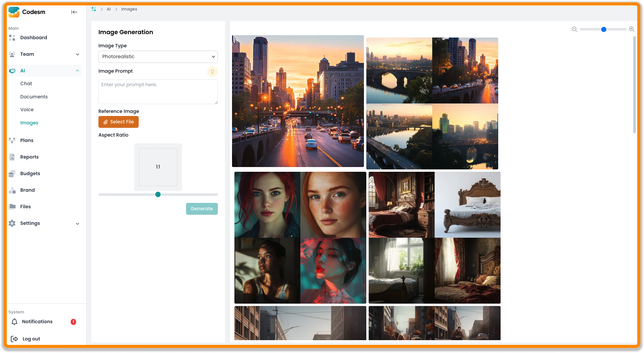
Task: Click the prompt idea lightbulb icon
Action: click(212, 72)
